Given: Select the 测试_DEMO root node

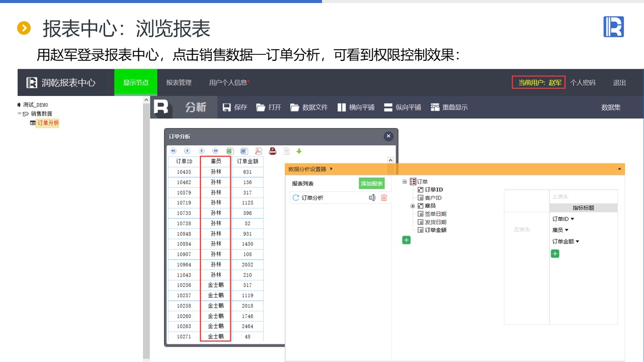Looking at the screenshot, I should (x=35, y=105).
